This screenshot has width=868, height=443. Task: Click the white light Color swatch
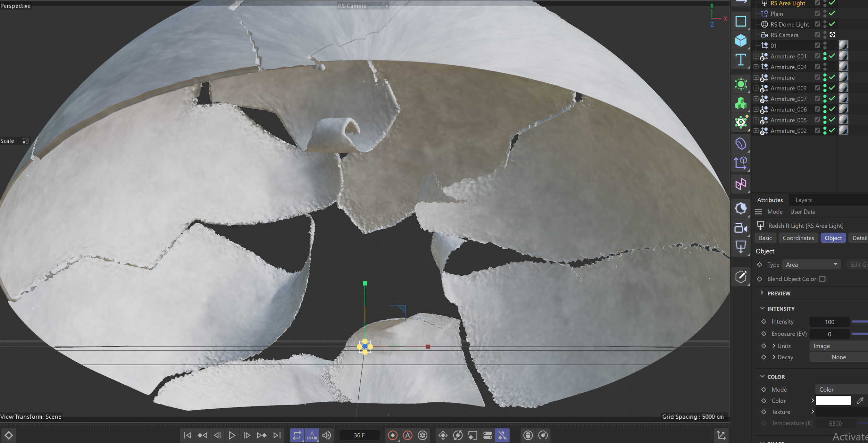point(833,401)
